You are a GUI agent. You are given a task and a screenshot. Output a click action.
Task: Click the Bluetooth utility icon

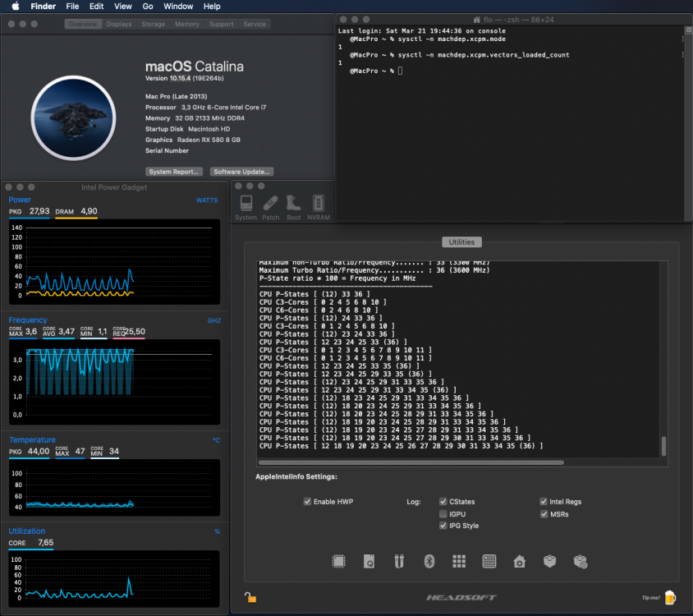(x=429, y=561)
